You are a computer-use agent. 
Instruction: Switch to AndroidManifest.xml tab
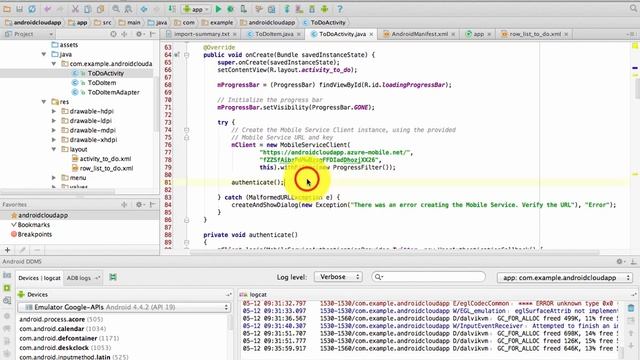419,34
